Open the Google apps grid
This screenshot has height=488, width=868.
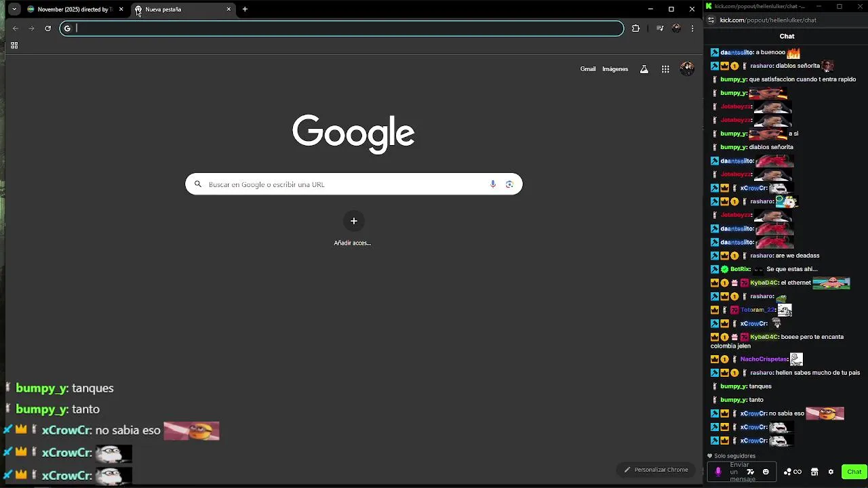(665, 69)
